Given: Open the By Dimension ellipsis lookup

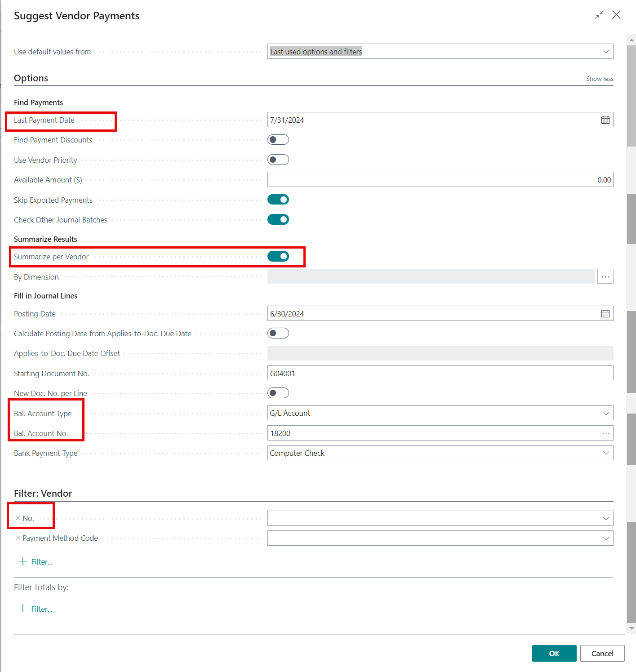Looking at the screenshot, I should pos(605,276).
